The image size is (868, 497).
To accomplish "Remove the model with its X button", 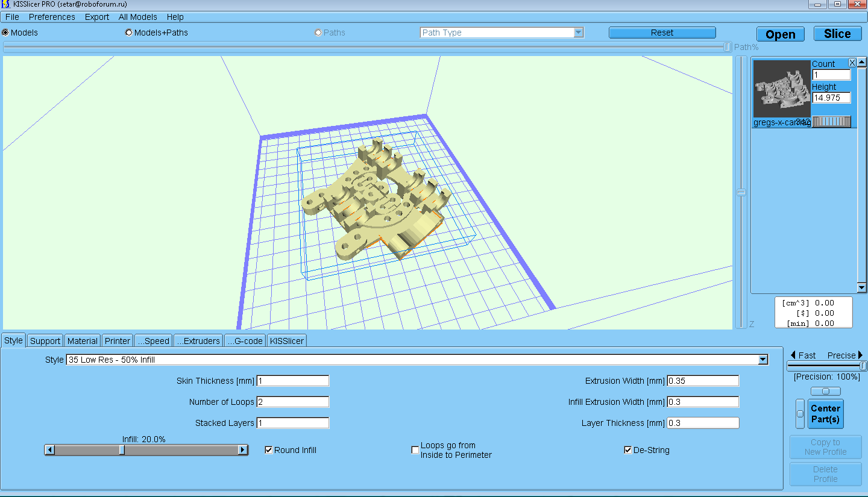I will coord(852,63).
